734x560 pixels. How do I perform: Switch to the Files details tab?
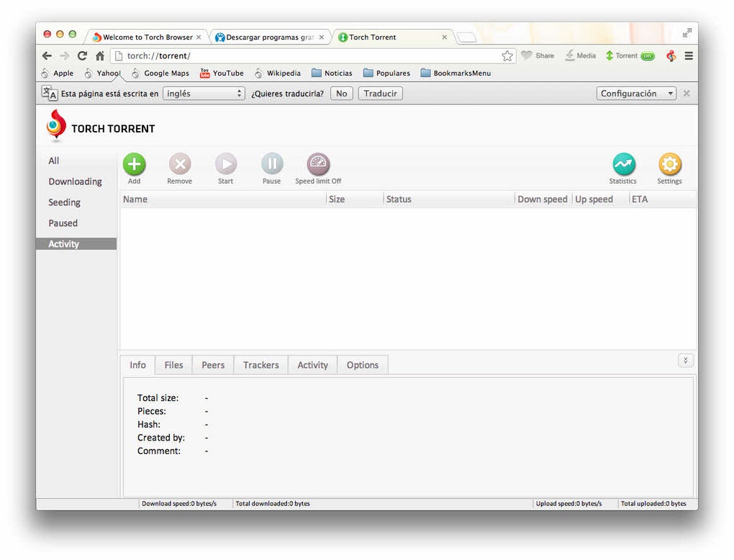pyautogui.click(x=173, y=365)
